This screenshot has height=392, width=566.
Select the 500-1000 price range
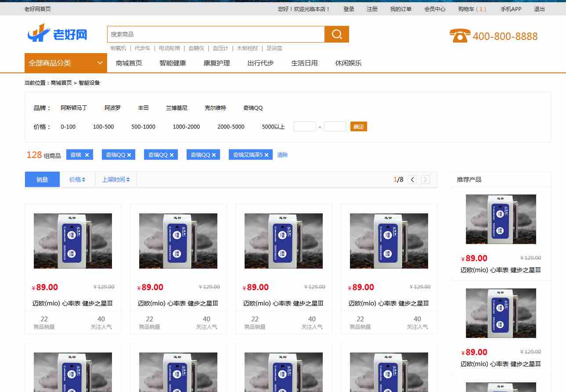click(x=143, y=126)
